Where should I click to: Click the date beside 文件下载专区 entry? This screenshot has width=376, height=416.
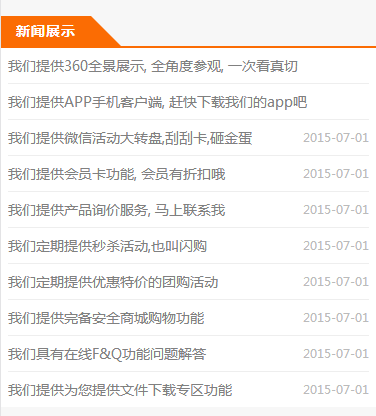point(336,390)
